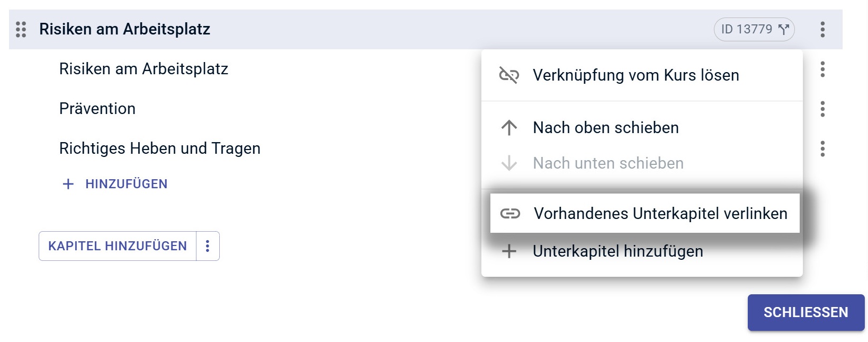Open the kebab menu next to Prävention
This screenshot has width=868, height=342.
tap(824, 110)
